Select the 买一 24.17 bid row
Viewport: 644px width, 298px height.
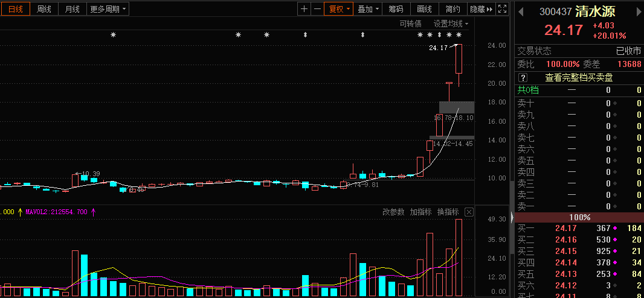579,228
